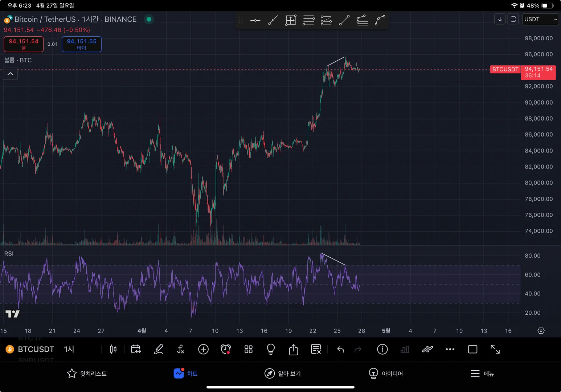Tap the share chart icon
Image resolution: width=561 pixels, height=392 pixels.
tap(293, 350)
